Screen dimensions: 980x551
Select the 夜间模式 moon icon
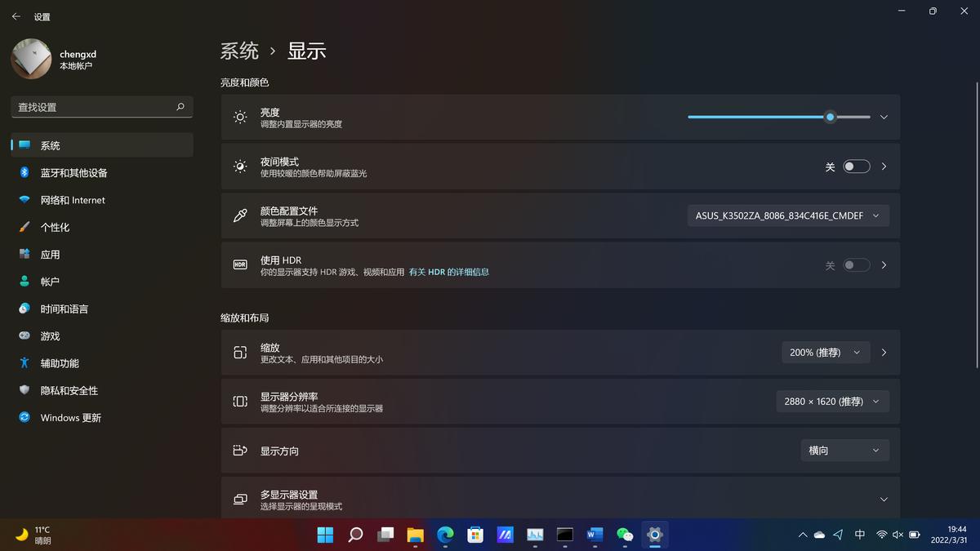(239, 166)
